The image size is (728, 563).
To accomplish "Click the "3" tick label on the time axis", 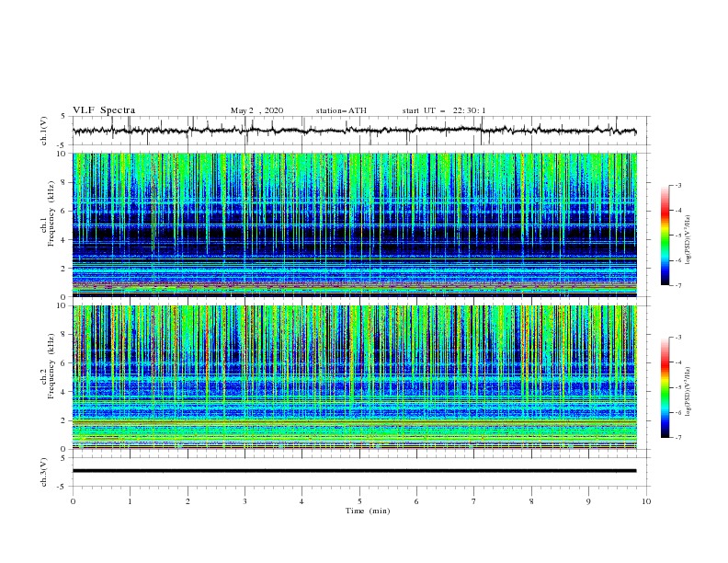I will (245, 501).
